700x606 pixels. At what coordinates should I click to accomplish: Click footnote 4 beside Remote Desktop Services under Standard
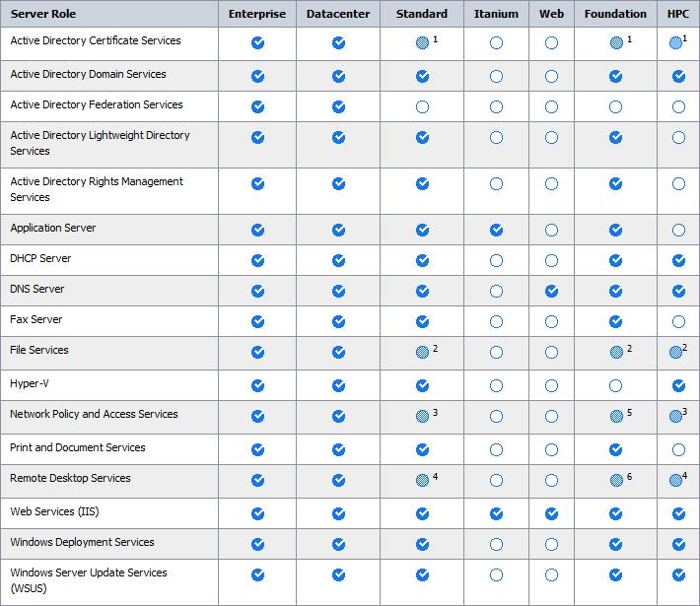(x=435, y=477)
